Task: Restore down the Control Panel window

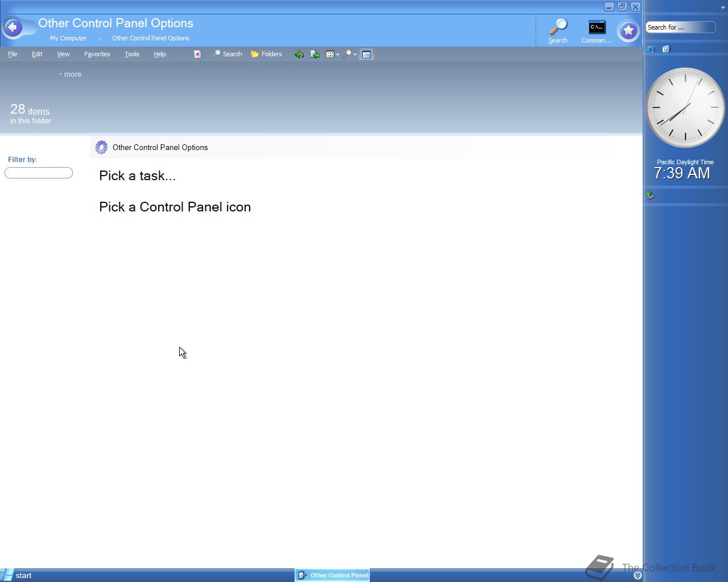Action: tap(622, 7)
